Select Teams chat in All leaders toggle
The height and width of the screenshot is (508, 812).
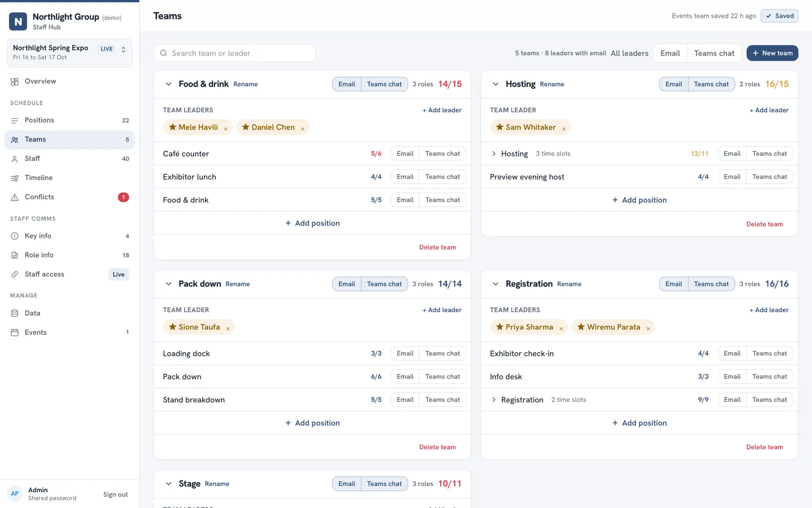[714, 53]
